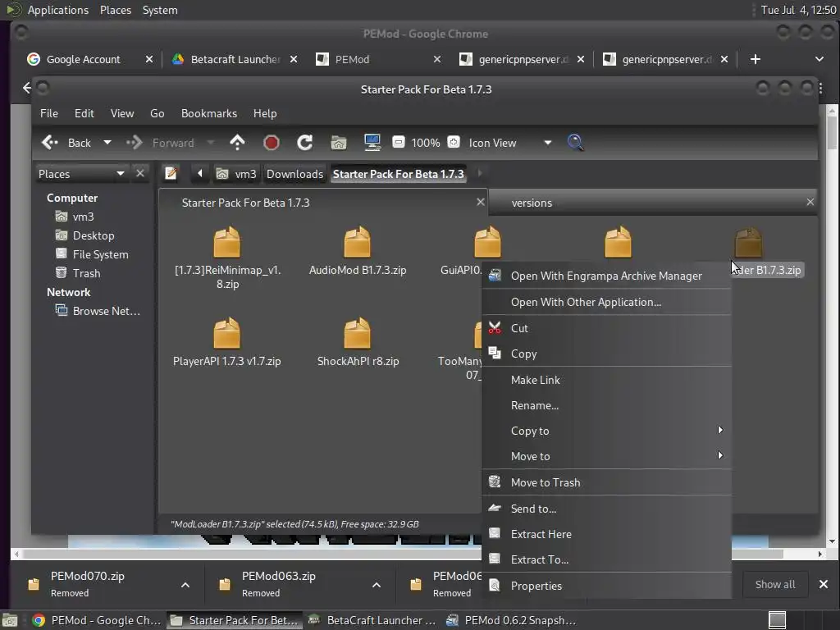
Task: Choose Open With Other Application
Action: pos(607,302)
